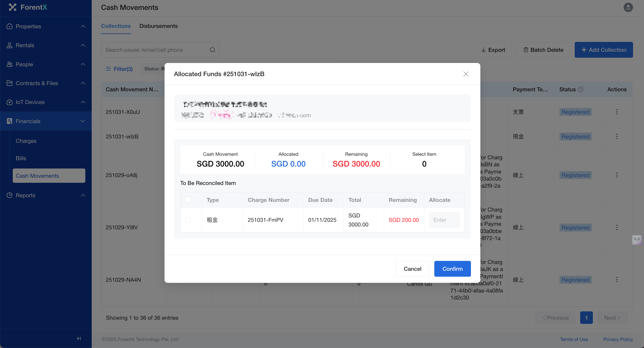The height and width of the screenshot is (348, 644).
Task: Click the ForentX logo icon
Action: 12,7
